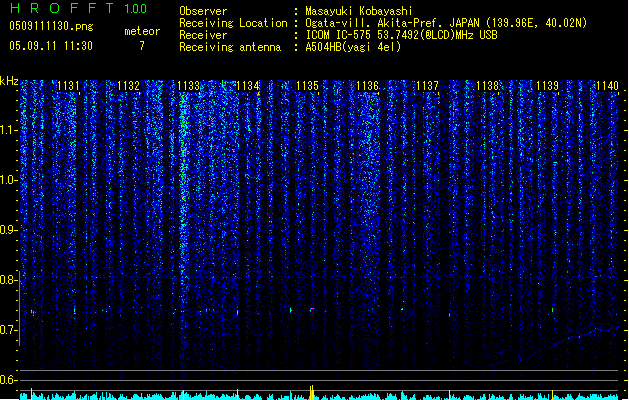629x400 pixels.
Task: Click the meteor count value 7
Action: [142, 46]
